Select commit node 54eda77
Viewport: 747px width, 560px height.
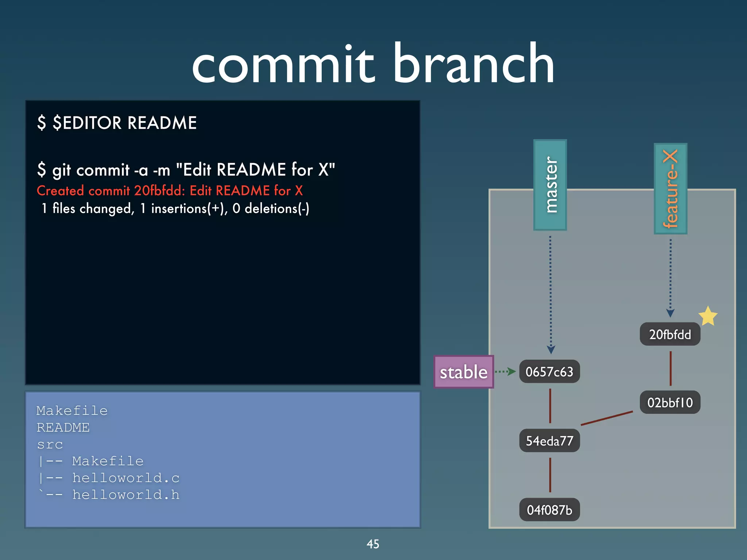point(549,441)
